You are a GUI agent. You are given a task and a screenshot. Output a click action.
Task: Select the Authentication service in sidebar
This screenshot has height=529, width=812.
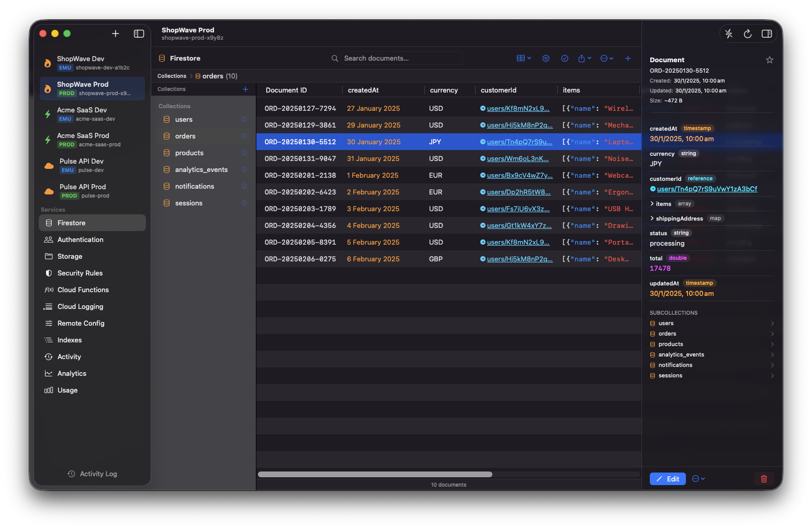click(80, 239)
